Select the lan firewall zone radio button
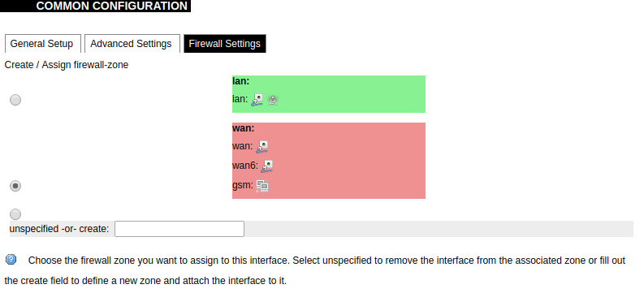The image size is (644, 293). tap(15, 100)
